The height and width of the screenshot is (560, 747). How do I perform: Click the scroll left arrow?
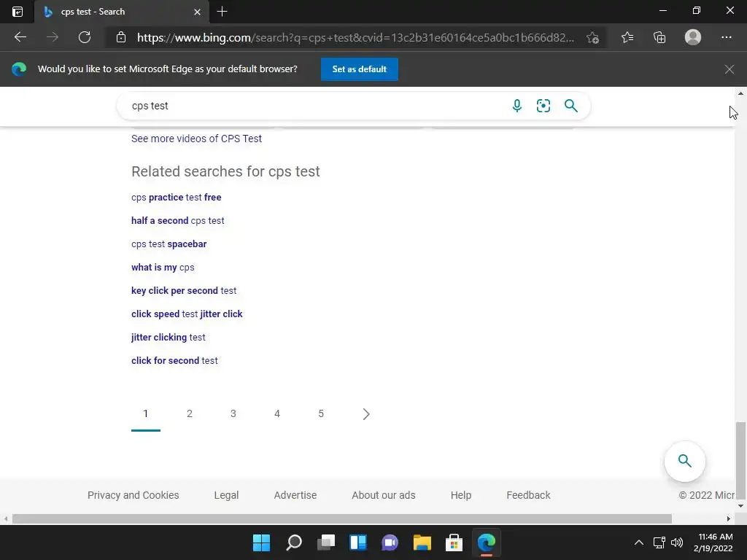tap(5, 518)
